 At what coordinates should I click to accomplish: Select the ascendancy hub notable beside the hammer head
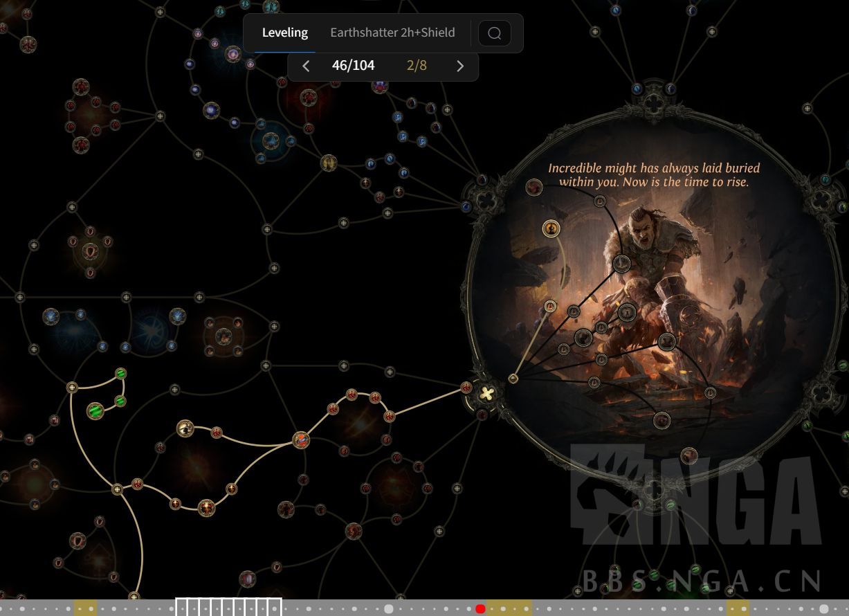(x=667, y=341)
